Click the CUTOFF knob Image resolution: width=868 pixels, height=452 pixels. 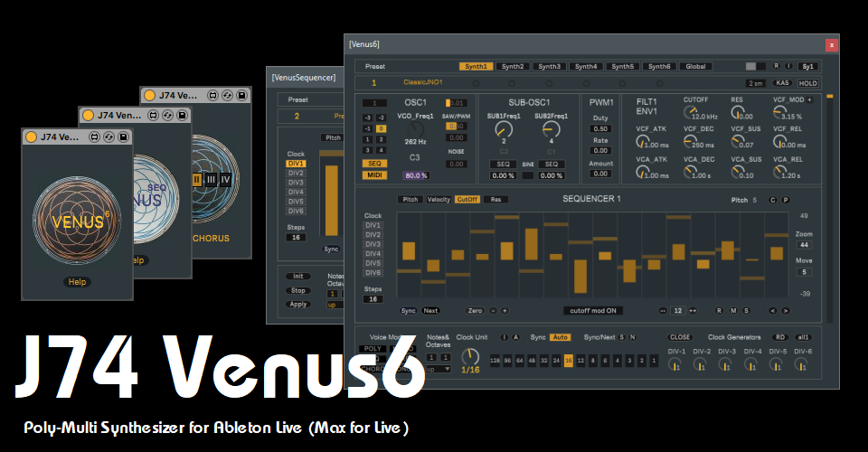click(690, 112)
